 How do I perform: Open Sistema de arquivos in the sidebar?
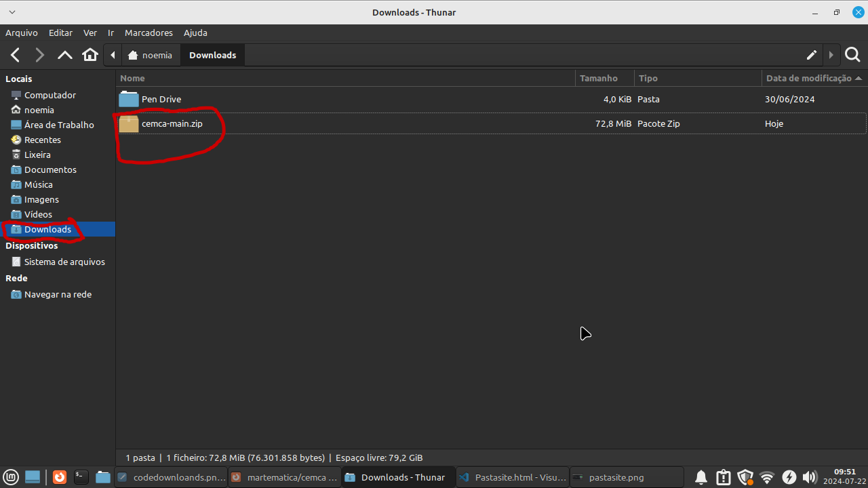coord(58,262)
